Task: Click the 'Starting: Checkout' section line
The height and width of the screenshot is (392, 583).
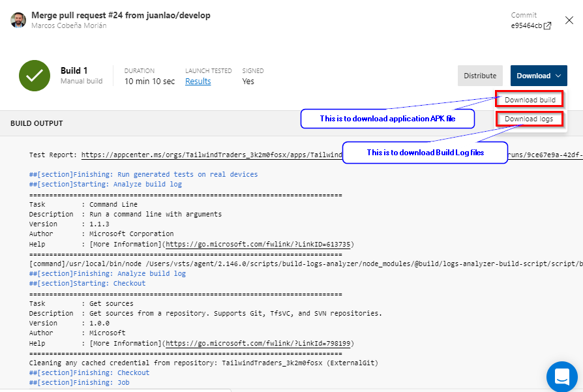Action: (87, 283)
